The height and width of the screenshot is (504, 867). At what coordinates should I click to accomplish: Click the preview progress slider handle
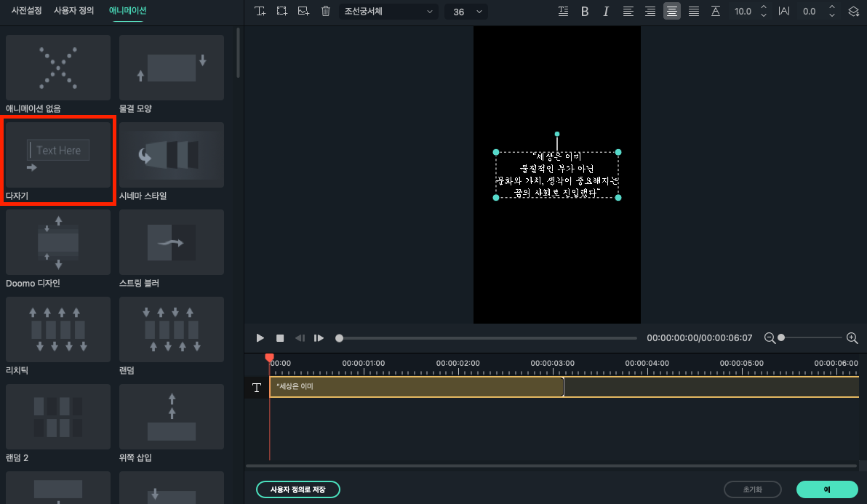[x=340, y=337]
